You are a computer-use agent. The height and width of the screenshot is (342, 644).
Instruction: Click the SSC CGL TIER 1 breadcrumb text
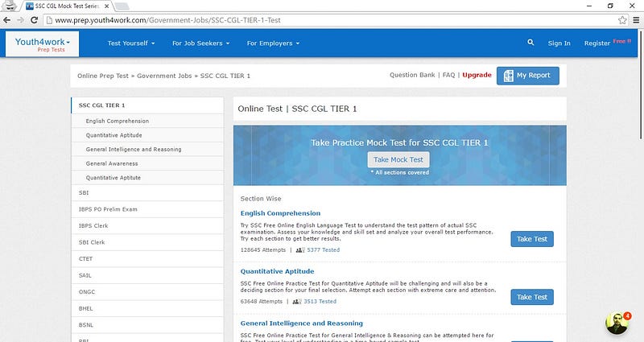225,76
